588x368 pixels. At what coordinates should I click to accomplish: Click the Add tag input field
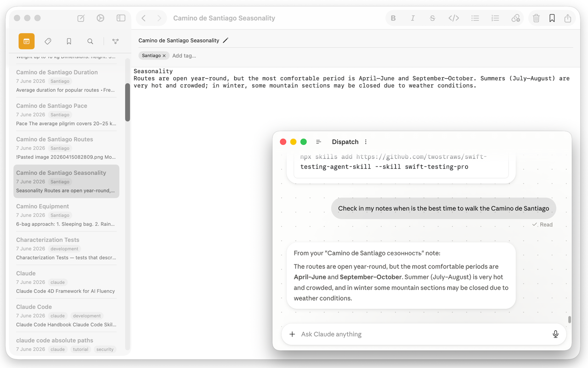[184, 56]
